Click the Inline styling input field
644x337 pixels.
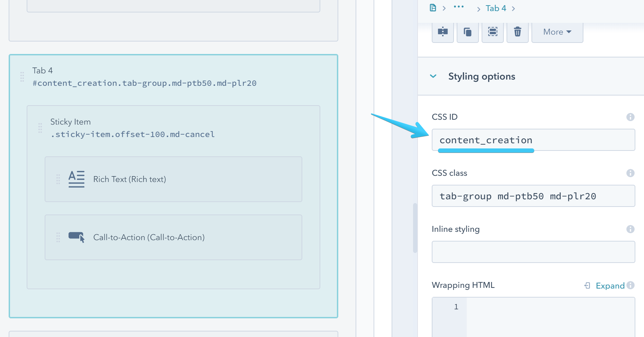click(x=533, y=252)
